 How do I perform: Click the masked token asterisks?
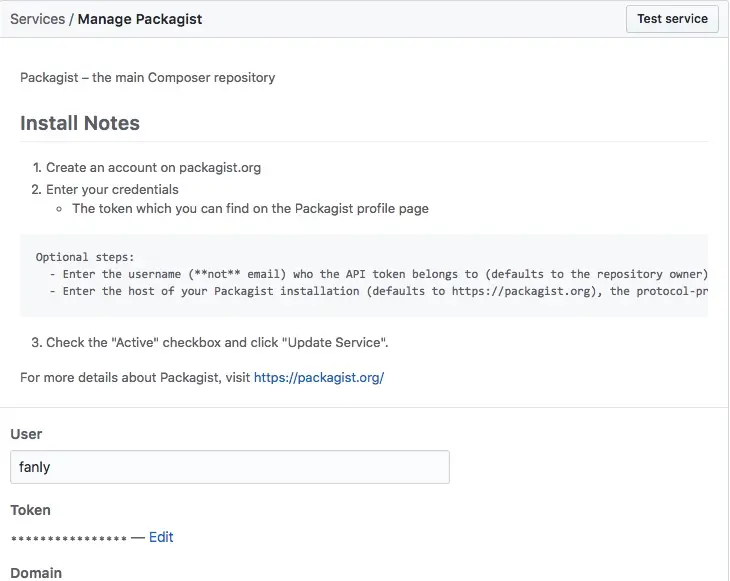[x=68, y=539]
